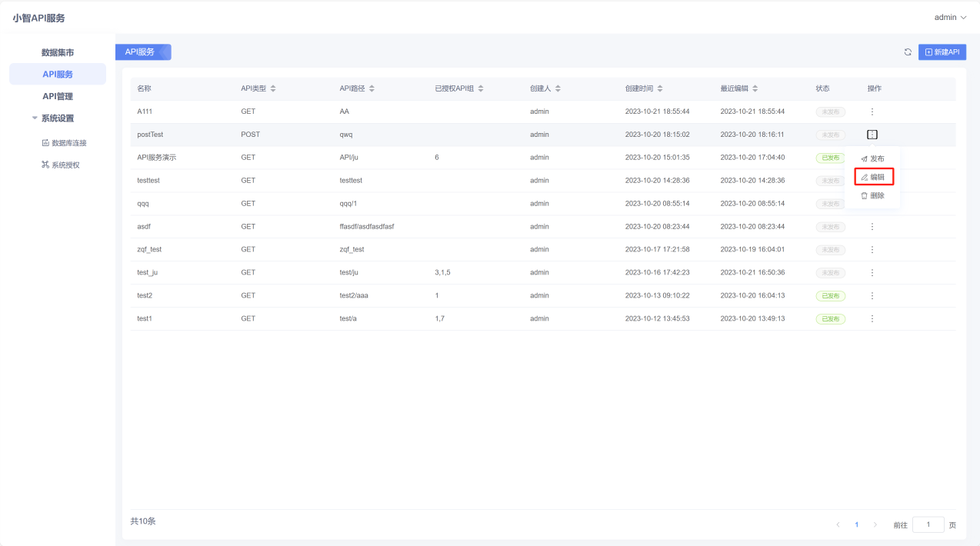Click the path cell test2/aaa

(x=354, y=296)
